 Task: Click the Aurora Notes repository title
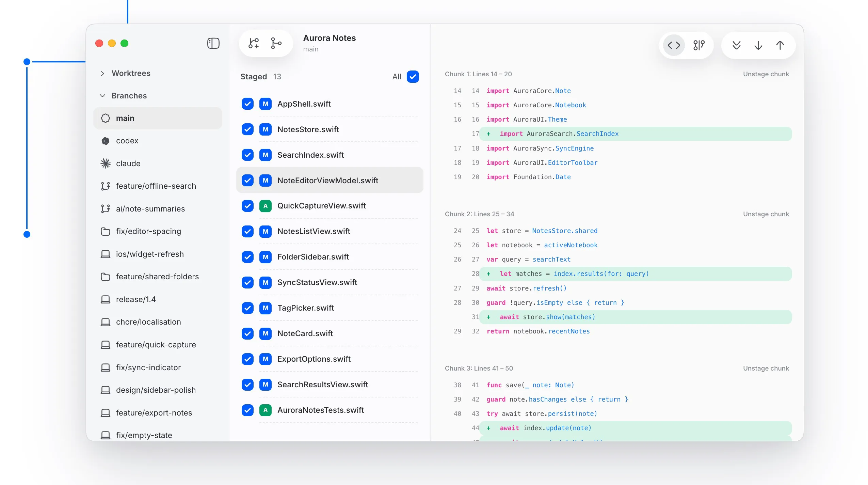click(329, 38)
